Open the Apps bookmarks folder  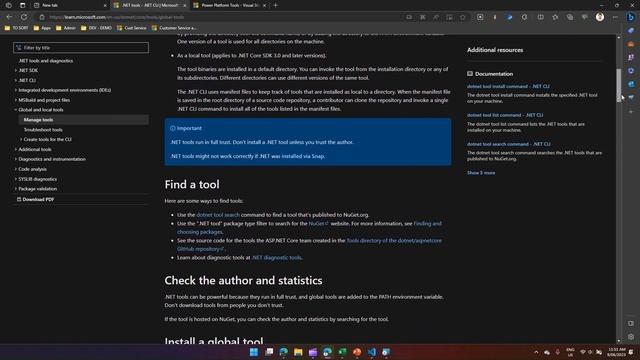click(42, 28)
